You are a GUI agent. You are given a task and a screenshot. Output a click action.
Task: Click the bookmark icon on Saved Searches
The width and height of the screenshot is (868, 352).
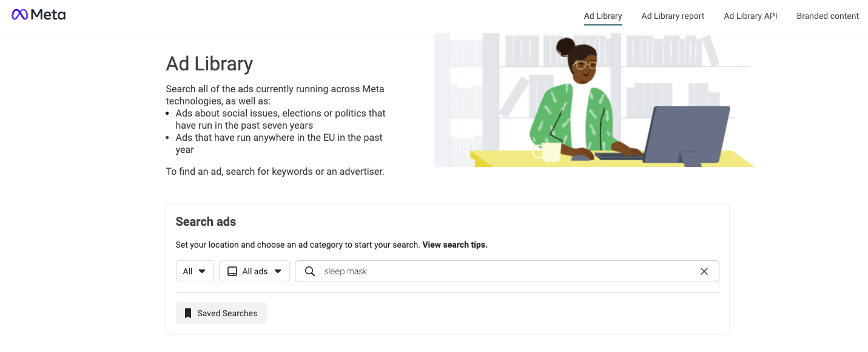[188, 313]
